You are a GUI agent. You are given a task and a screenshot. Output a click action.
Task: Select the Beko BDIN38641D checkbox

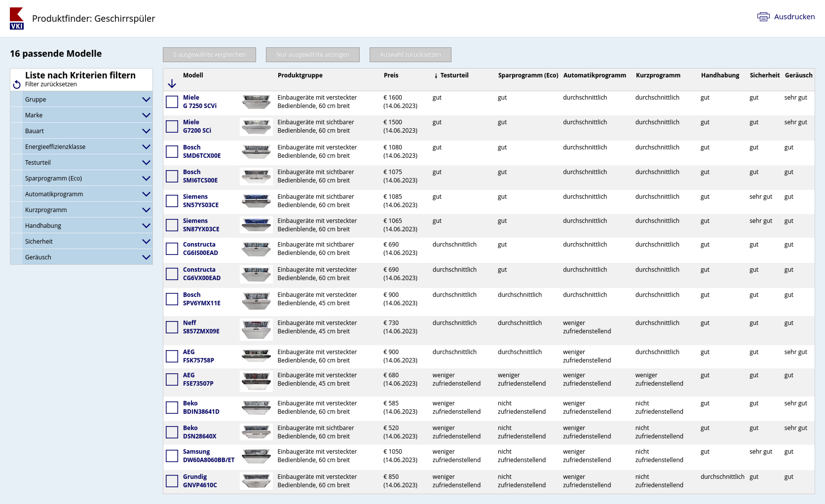tap(172, 407)
